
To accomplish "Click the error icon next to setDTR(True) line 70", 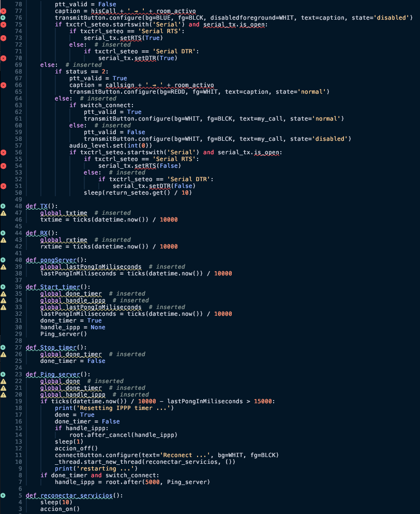I will [3, 58].
